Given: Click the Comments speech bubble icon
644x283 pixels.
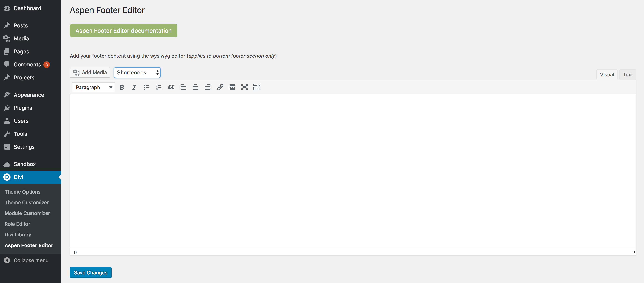Looking at the screenshot, I should click(7, 65).
